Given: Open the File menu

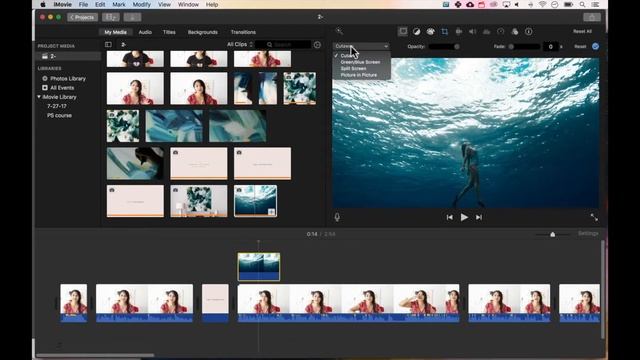Looking at the screenshot, I should 83,4.
